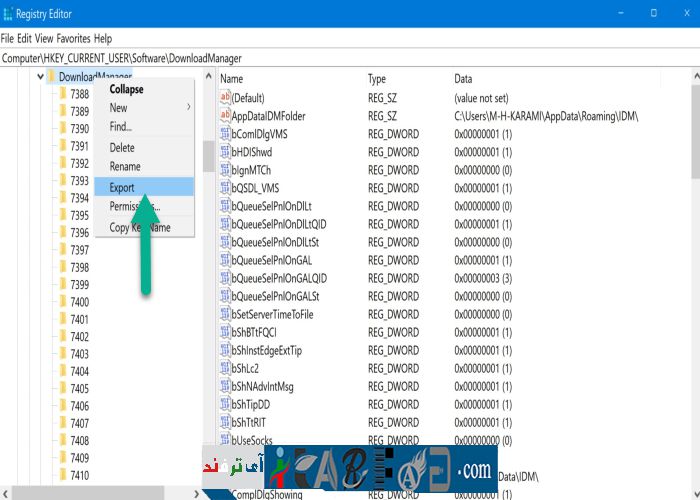Select the 7400 key folder icon
Screen dimensions: 700x500
point(62,302)
